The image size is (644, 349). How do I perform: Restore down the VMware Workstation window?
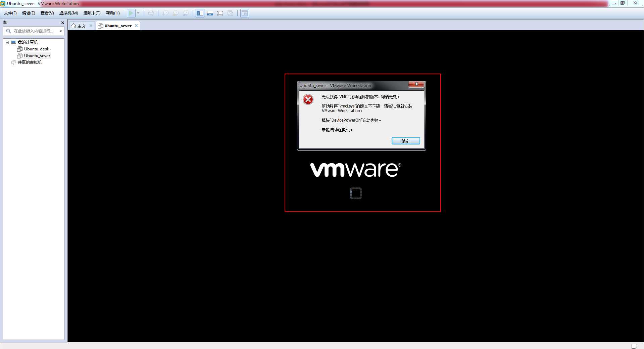[x=623, y=3]
